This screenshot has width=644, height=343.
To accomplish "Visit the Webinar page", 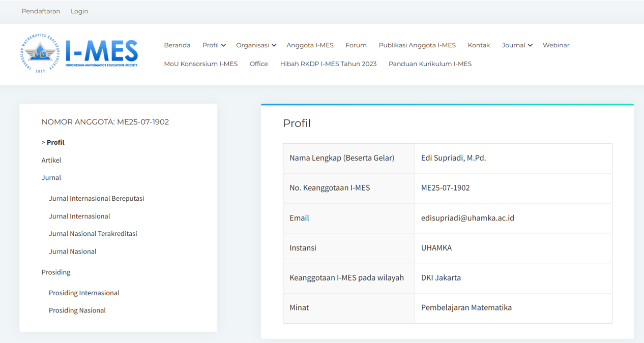I will pyautogui.click(x=555, y=45).
